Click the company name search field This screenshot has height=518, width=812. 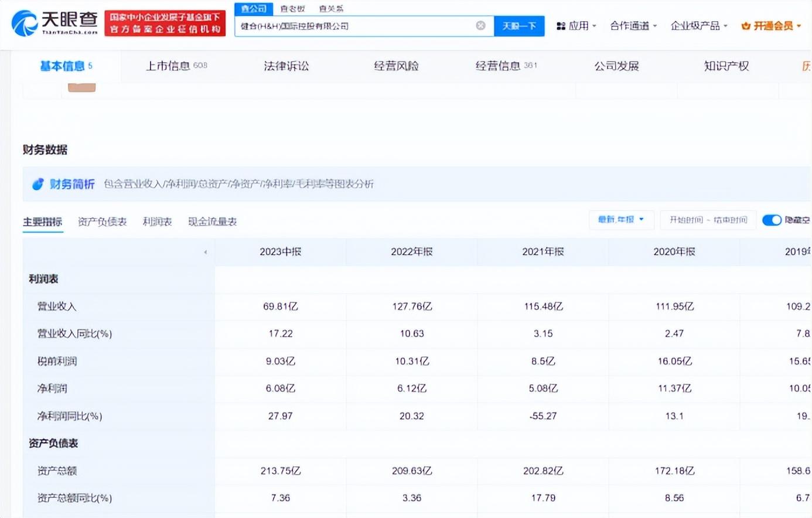click(x=352, y=26)
